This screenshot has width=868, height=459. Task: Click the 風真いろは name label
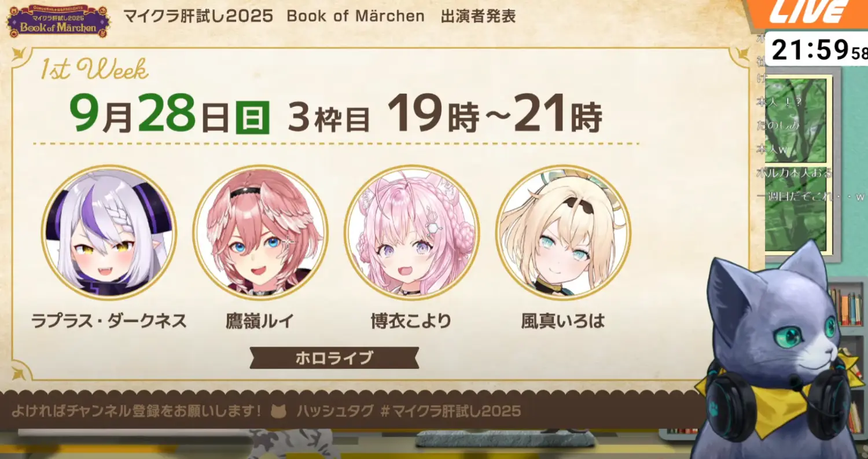[x=562, y=321]
